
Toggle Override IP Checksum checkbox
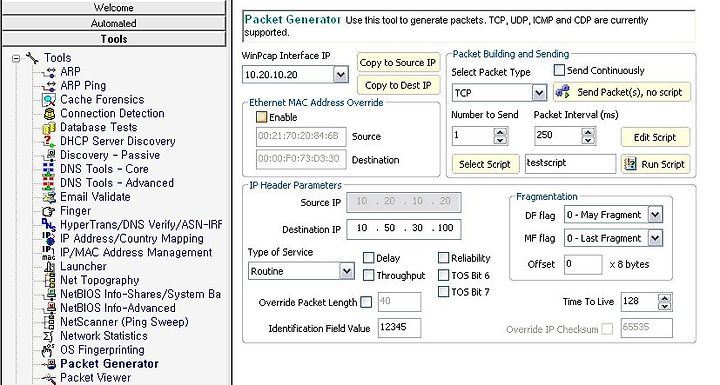coord(607,329)
